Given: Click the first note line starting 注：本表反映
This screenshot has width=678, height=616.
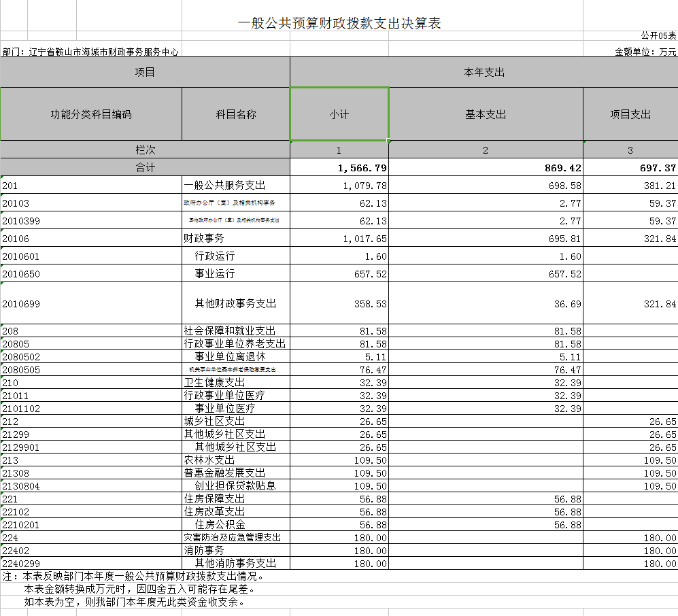Looking at the screenshot, I should pyautogui.click(x=133, y=577).
